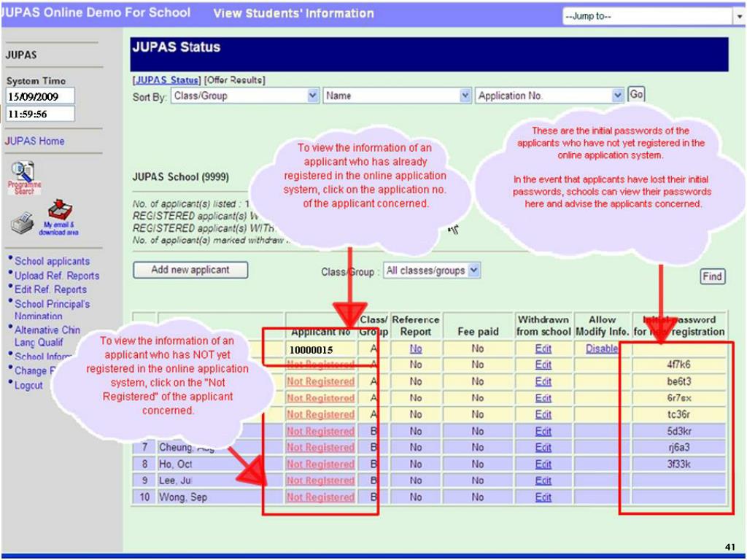This screenshot has width=747, height=560.
Task: Select password text 5d3kr
Action: (x=679, y=432)
